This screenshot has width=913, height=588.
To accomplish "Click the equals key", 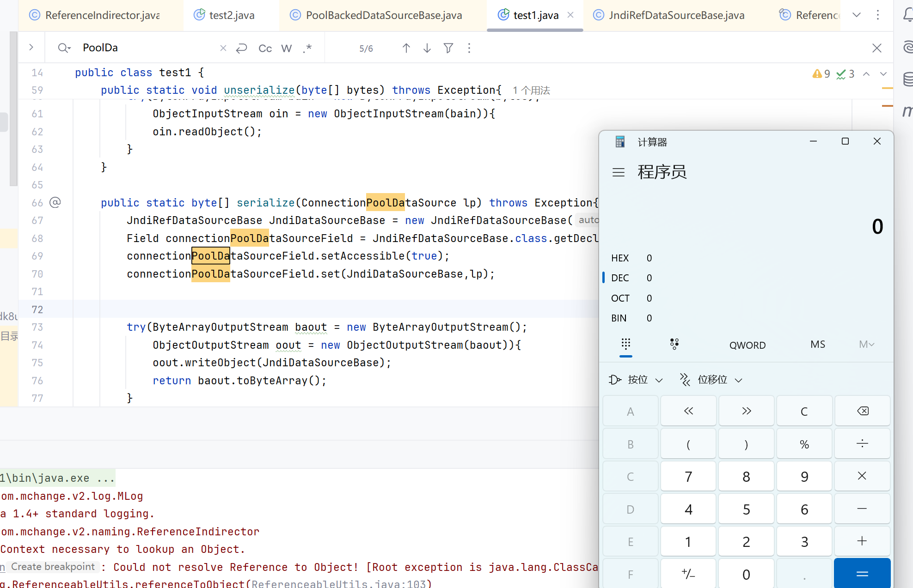I will (x=863, y=574).
